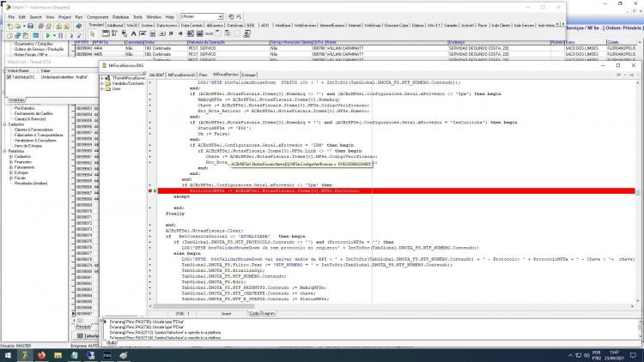Open the Search menu
The width and height of the screenshot is (644, 362).
pyautogui.click(x=36, y=17)
